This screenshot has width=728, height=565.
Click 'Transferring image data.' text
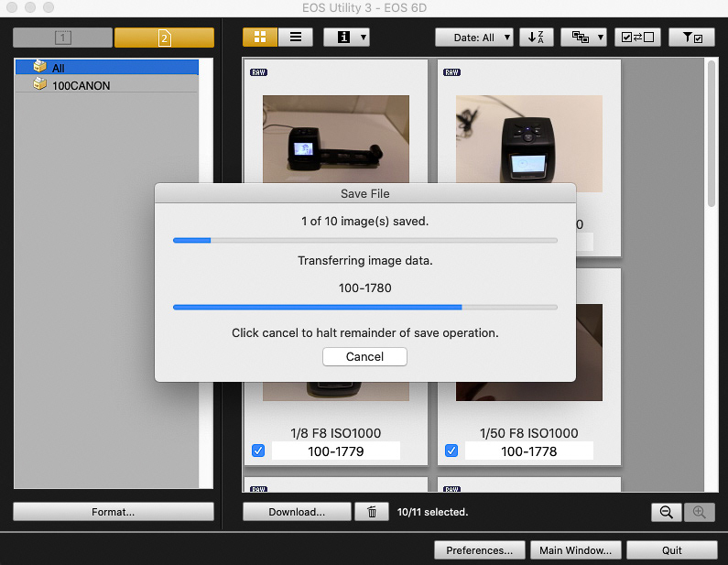coord(365,260)
